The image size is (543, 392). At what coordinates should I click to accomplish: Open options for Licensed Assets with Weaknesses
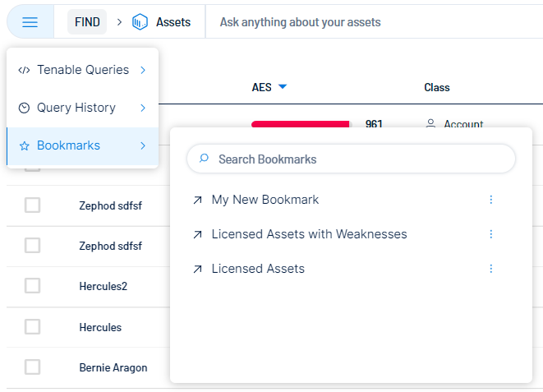coord(491,234)
